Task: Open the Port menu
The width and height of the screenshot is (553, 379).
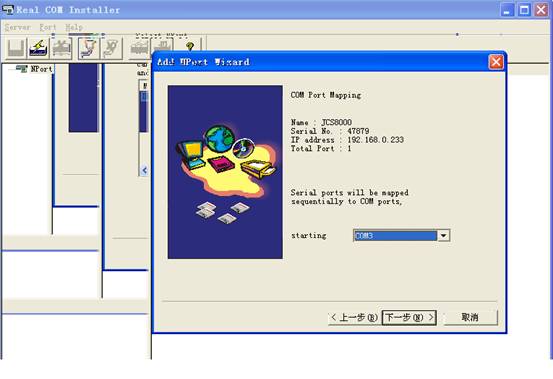Action: pos(48,27)
